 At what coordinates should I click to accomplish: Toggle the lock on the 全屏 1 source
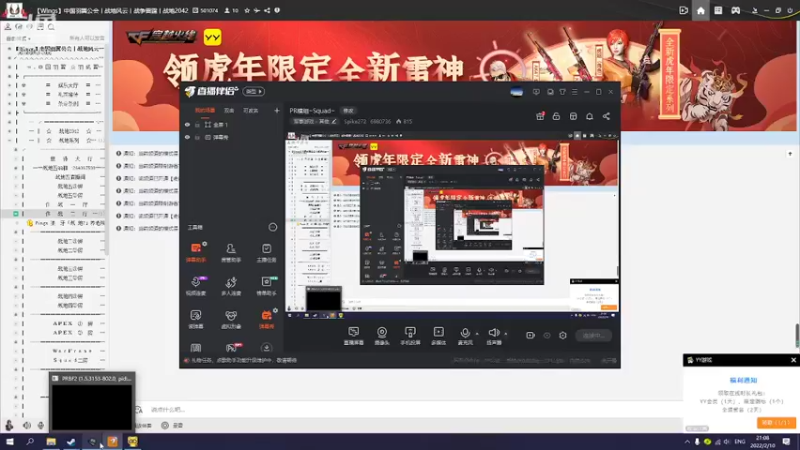pos(197,124)
